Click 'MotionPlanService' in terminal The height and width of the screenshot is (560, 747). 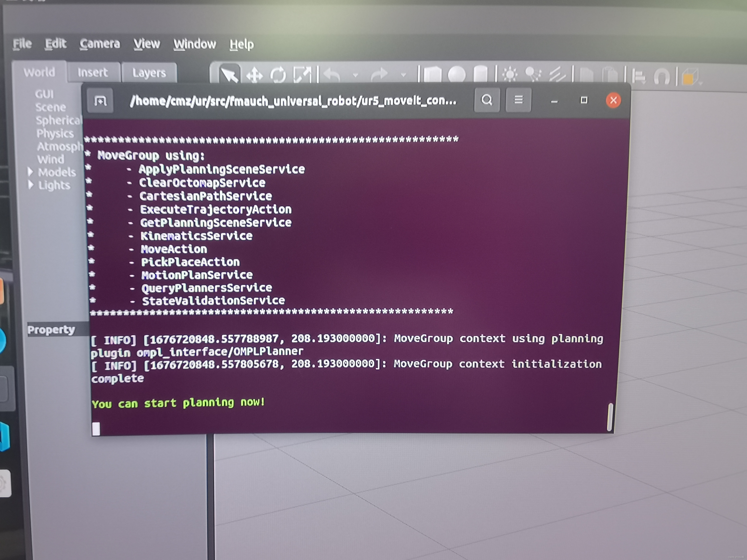[x=197, y=275]
